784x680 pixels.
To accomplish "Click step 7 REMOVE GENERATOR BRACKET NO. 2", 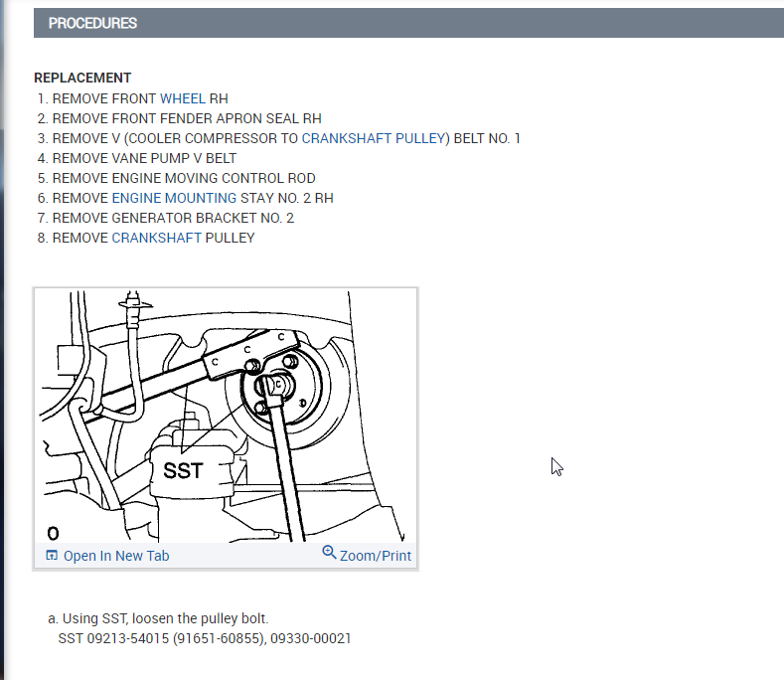I will tap(173, 218).
